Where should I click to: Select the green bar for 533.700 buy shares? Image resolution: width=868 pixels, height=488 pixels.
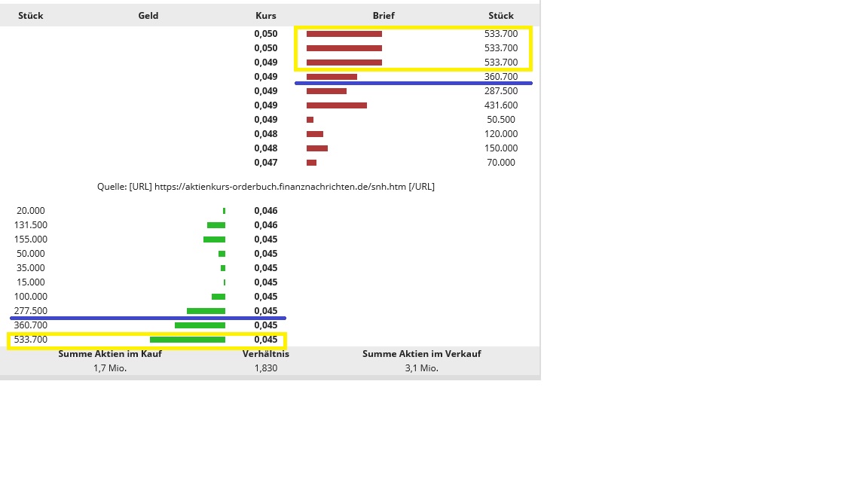(188, 339)
